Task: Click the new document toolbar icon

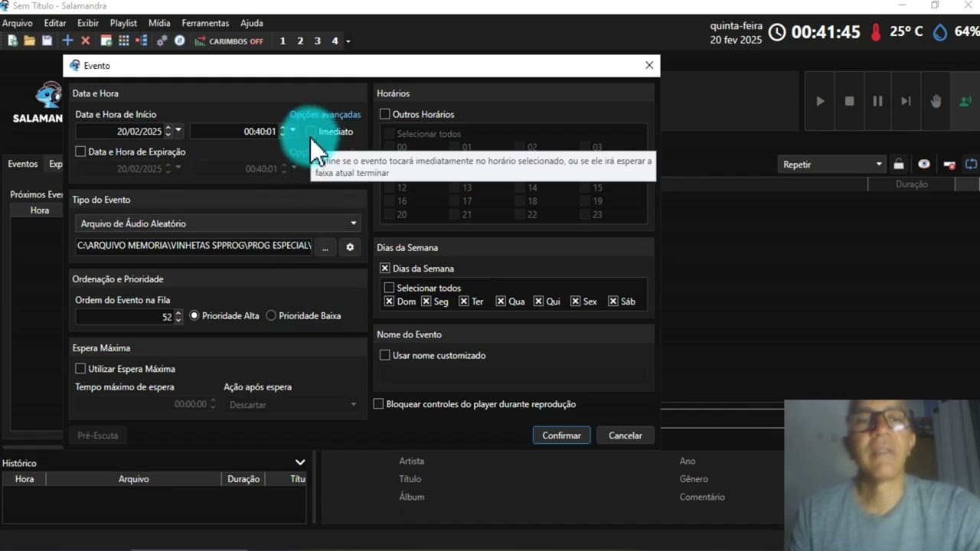Action: [12, 41]
